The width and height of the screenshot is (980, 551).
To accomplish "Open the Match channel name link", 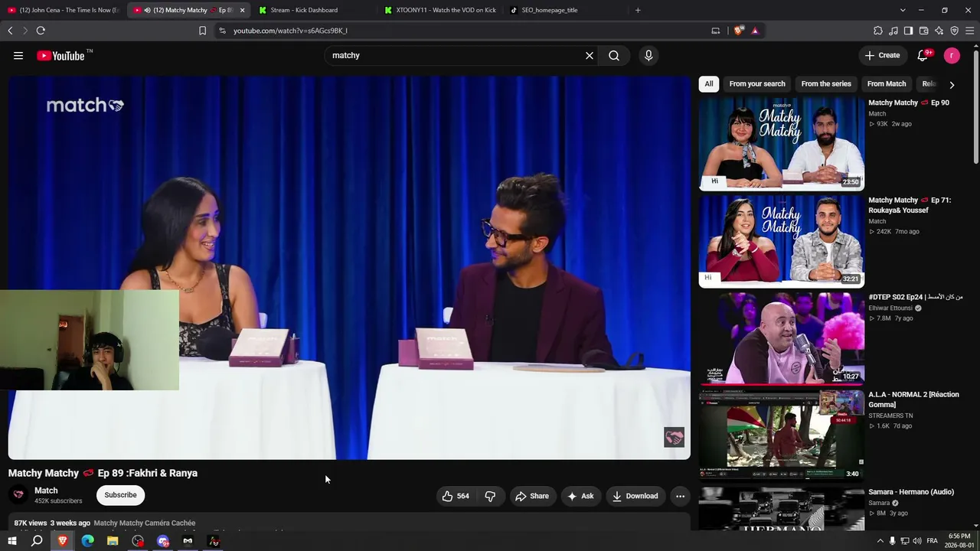I will pos(46,491).
